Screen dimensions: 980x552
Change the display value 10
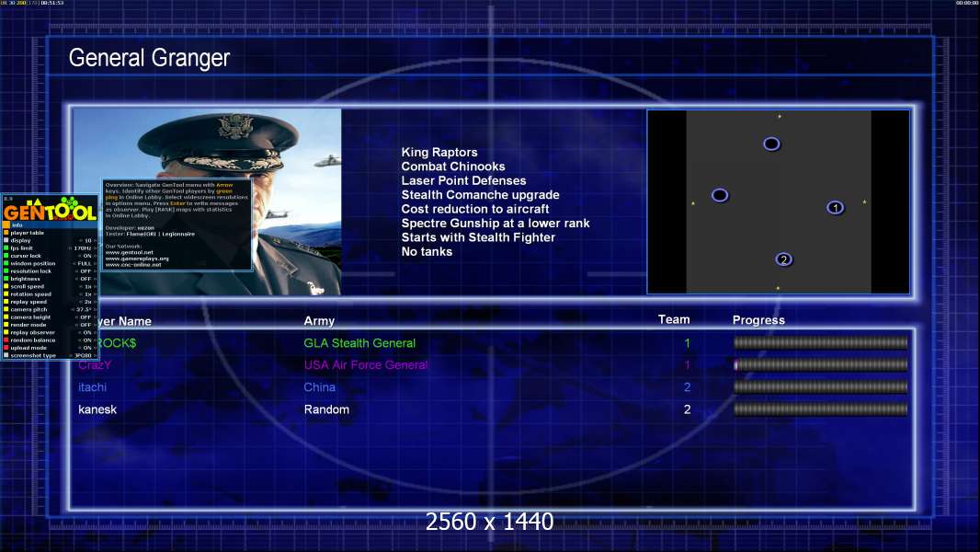(88, 240)
